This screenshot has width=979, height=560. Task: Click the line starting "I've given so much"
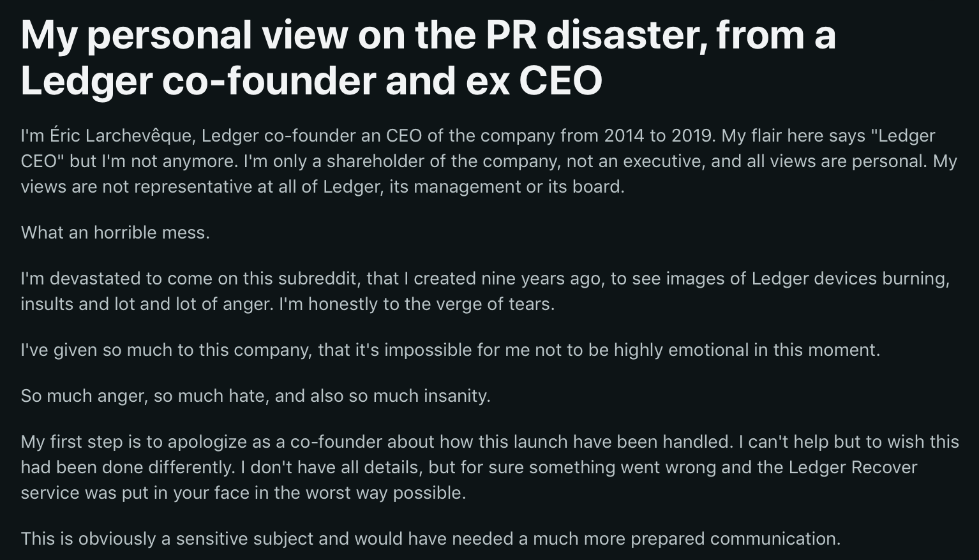pos(451,350)
